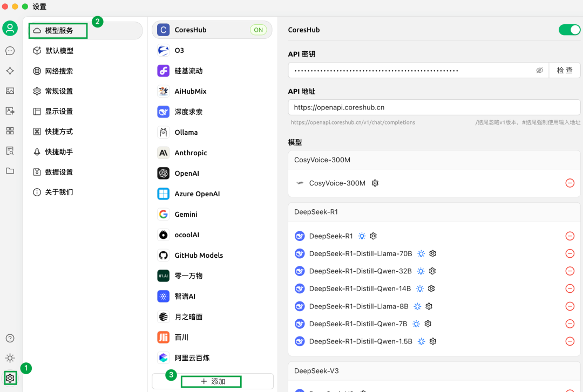This screenshot has width=583, height=392.
Task: Select the O3 provider
Action: [x=212, y=50]
